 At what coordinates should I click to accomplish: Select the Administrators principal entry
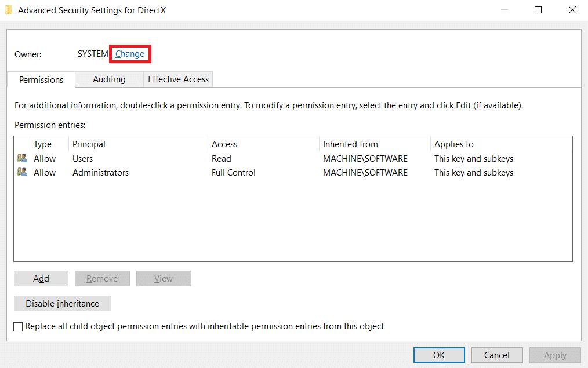pyautogui.click(x=100, y=172)
